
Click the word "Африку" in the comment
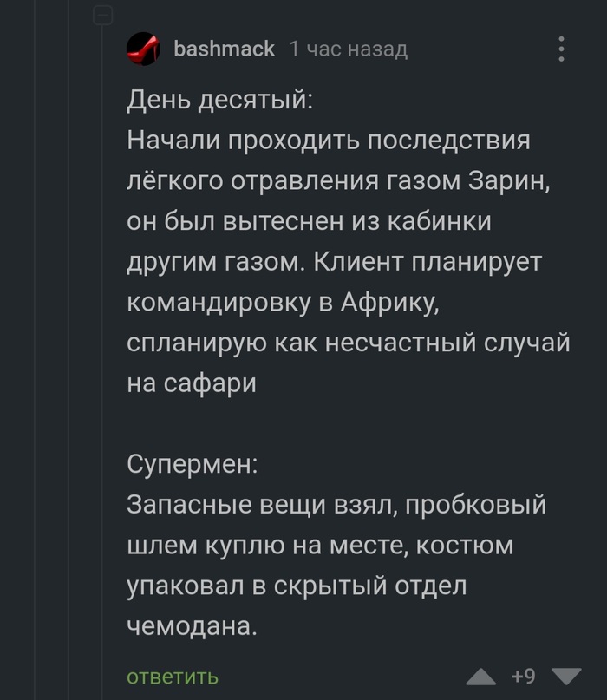tap(396, 300)
